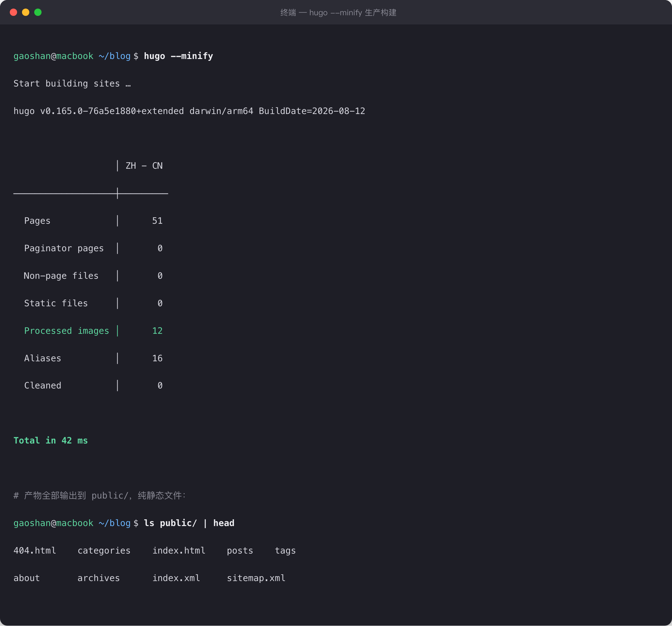Click the Pages count value 51
The image size is (672, 626).
(x=158, y=221)
